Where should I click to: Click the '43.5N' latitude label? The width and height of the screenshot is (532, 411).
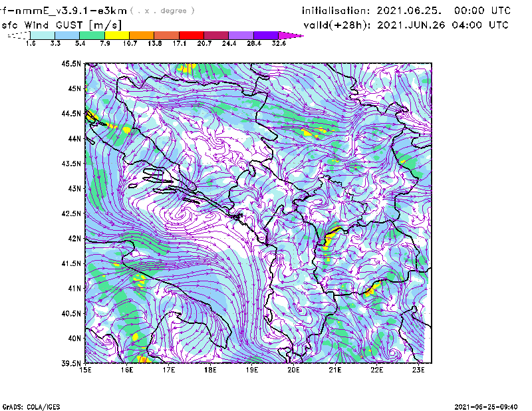71,164
